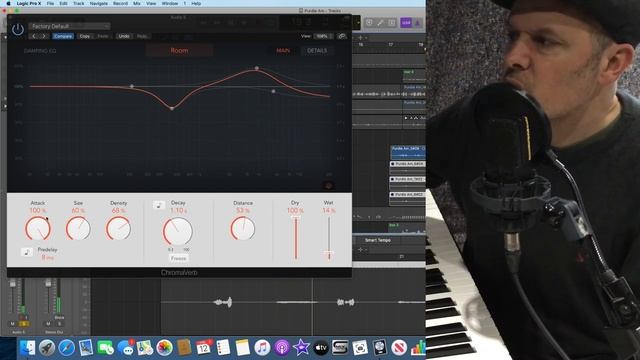The height and width of the screenshot is (360, 640).
Task: Mute the Stereo Out channel strip
Action: 48,324
